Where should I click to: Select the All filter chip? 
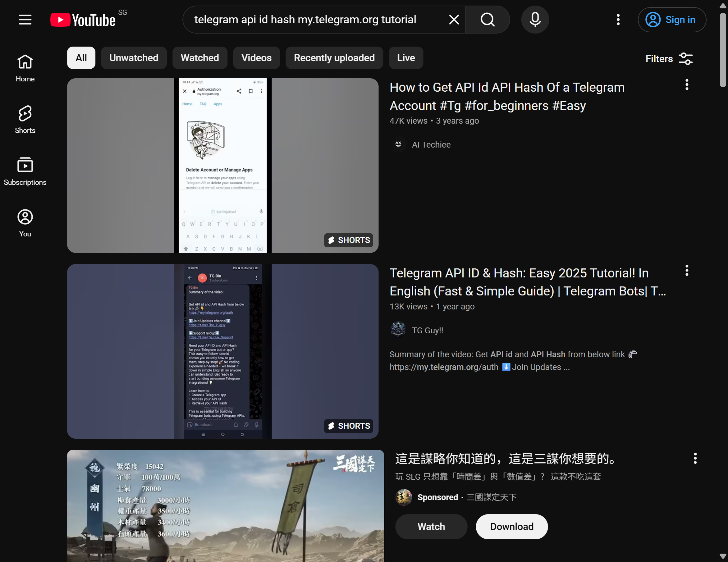81,58
